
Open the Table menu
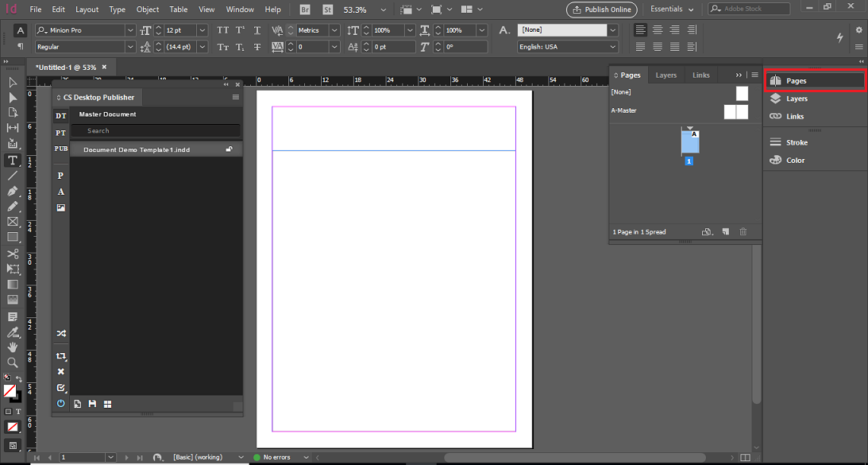click(178, 10)
